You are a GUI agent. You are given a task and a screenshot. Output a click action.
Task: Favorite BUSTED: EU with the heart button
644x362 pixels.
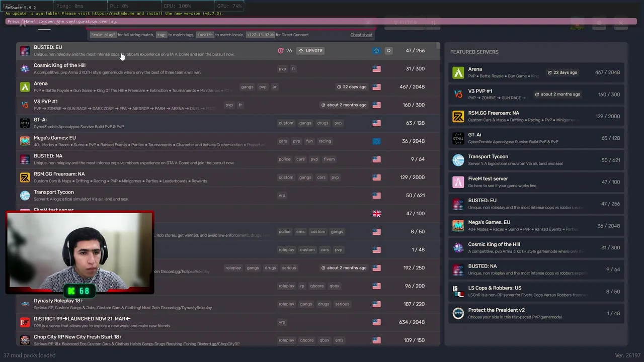(x=388, y=51)
